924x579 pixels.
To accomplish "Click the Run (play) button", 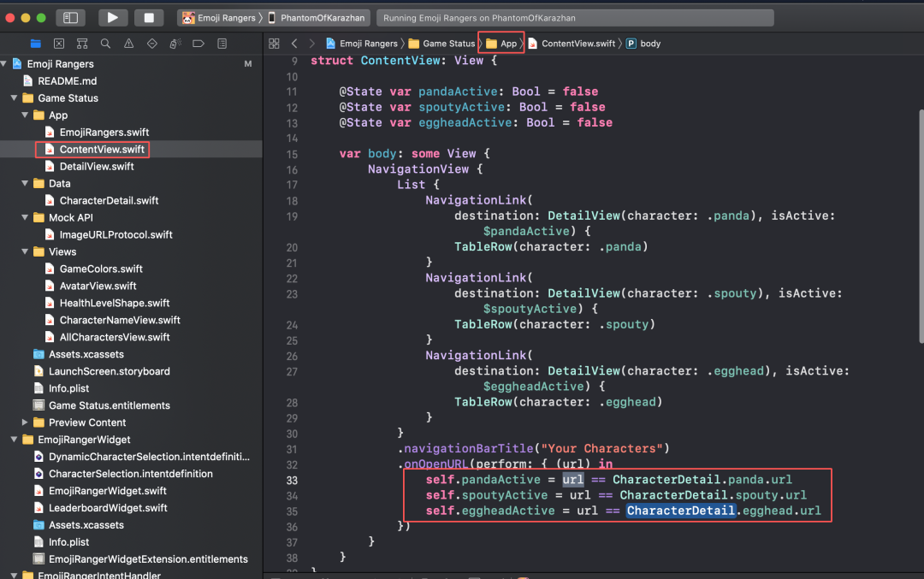I will (x=112, y=17).
